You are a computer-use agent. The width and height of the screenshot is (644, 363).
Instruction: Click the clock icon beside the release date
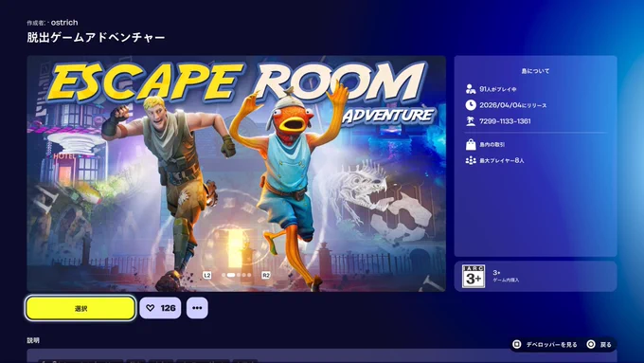click(x=471, y=105)
